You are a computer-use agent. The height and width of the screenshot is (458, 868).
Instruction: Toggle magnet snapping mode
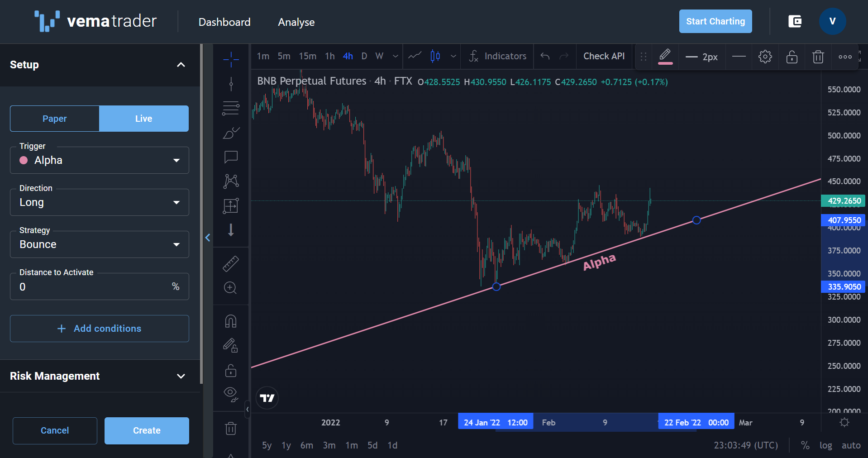pos(231,321)
